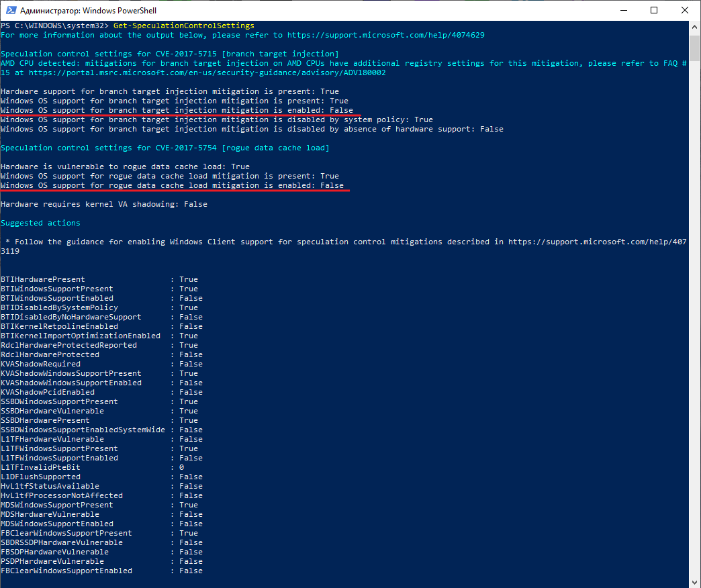
Task: Click underlined 'branch target injection mitigation is enabled: False'
Action: coord(177,110)
